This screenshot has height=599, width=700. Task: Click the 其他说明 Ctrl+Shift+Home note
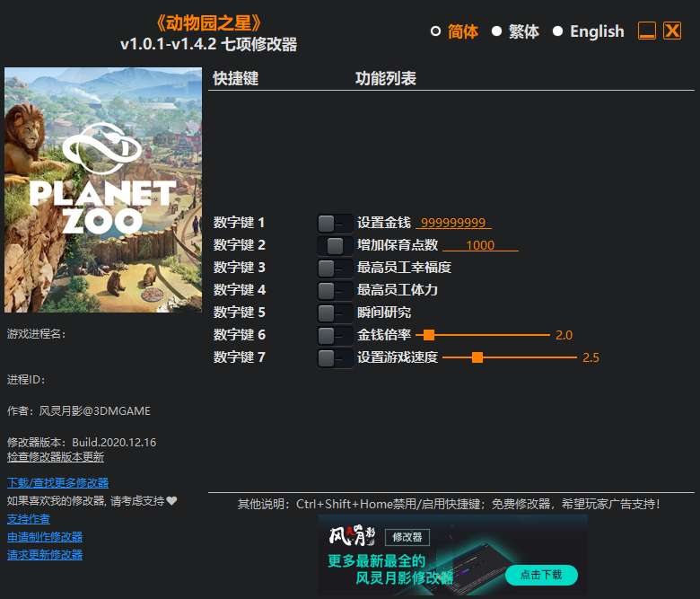449,505
